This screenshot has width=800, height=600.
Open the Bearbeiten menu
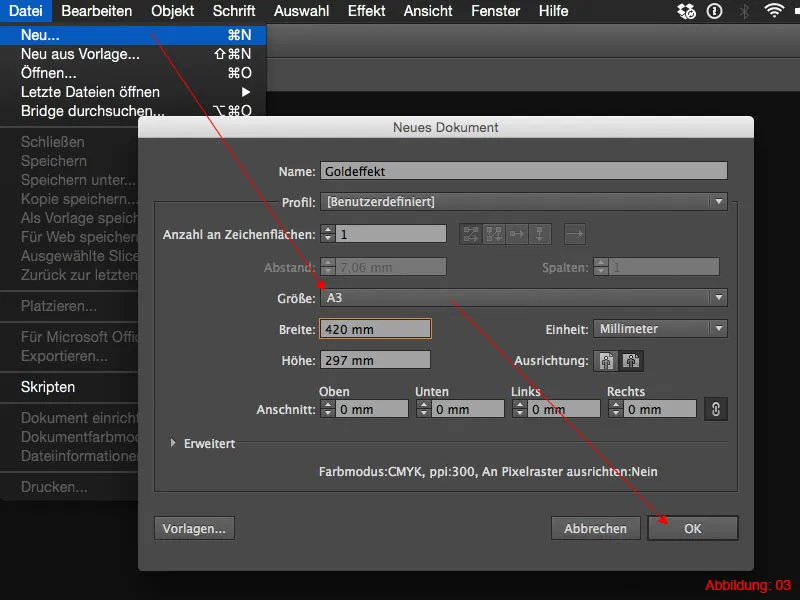pos(96,11)
